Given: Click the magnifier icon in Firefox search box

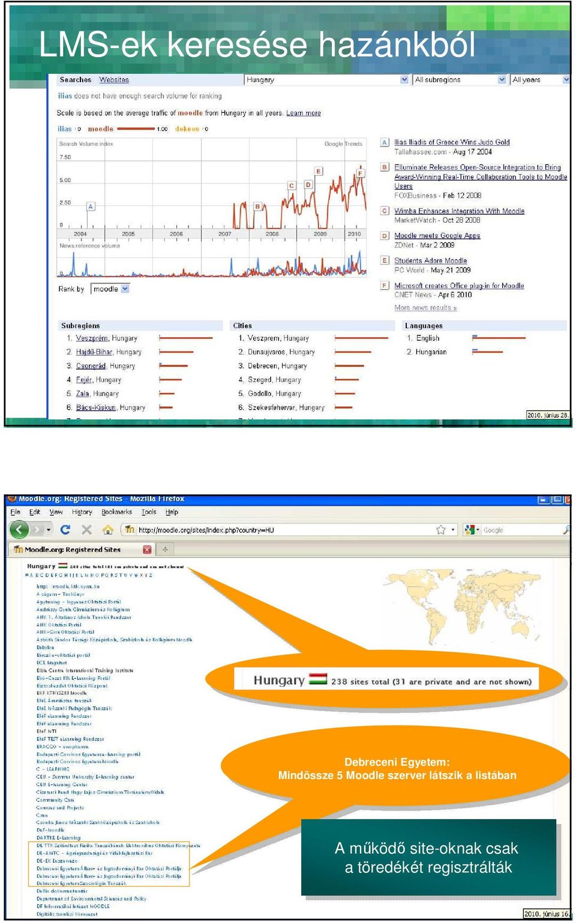Looking at the screenshot, I should click(x=566, y=530).
